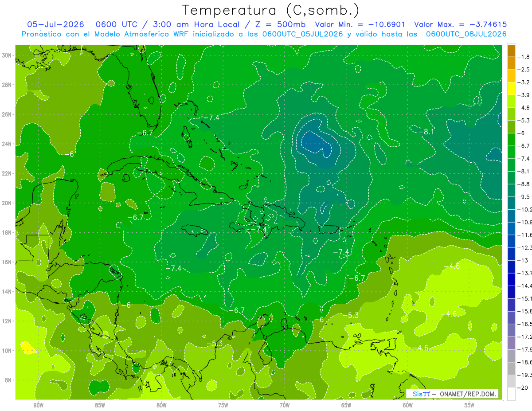Click the "-13" color bar label
The image size is (532, 411).
coord(522,260)
